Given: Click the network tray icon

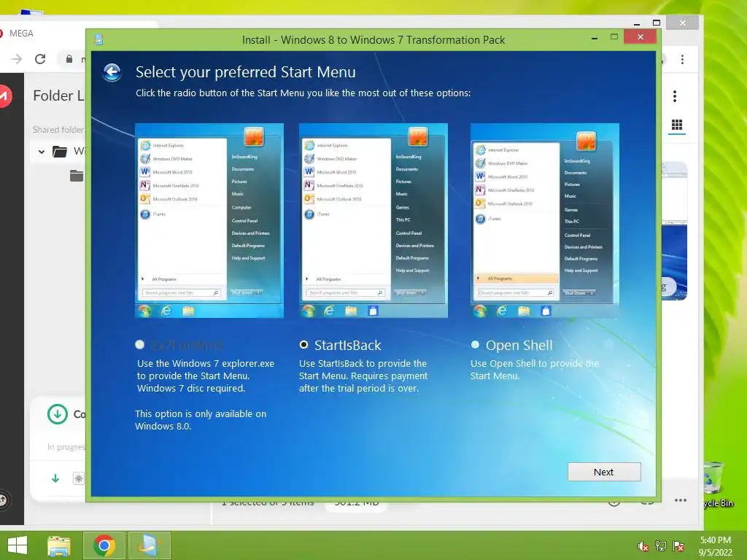Looking at the screenshot, I should [x=661, y=546].
